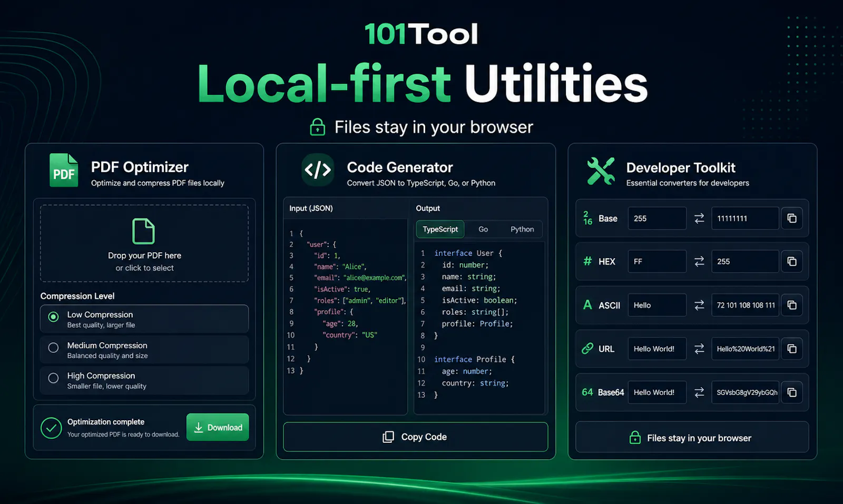Click the hash icon next to HEX
This screenshot has height=504, width=843.
[587, 261]
